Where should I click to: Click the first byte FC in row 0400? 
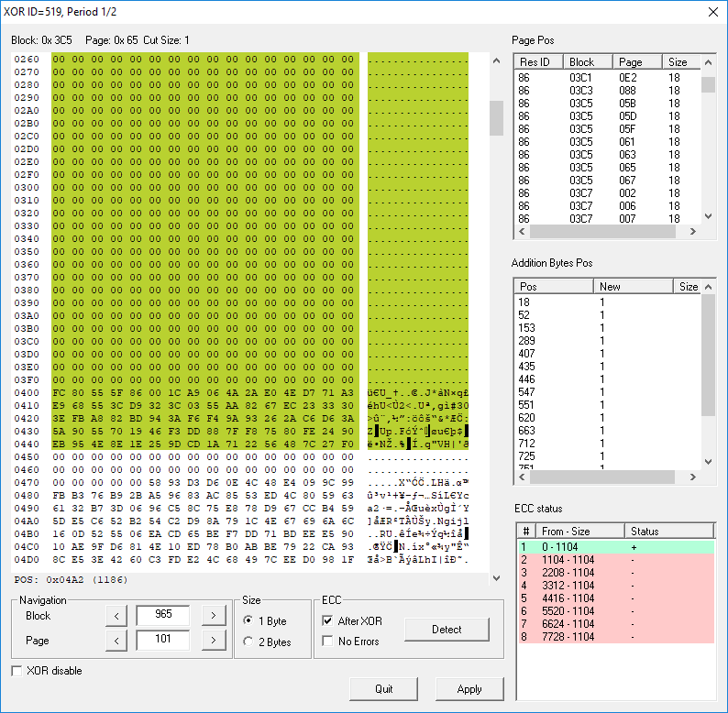[x=59, y=393]
